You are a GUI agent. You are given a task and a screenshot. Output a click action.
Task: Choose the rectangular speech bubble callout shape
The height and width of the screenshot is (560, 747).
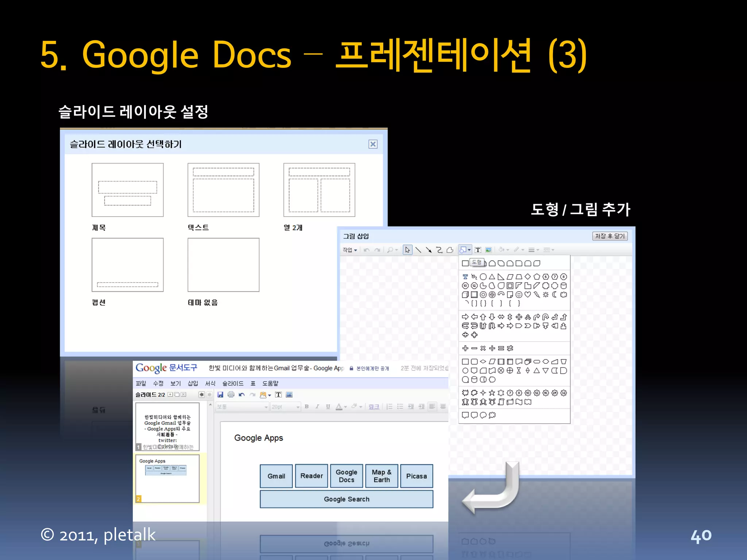tap(465, 415)
